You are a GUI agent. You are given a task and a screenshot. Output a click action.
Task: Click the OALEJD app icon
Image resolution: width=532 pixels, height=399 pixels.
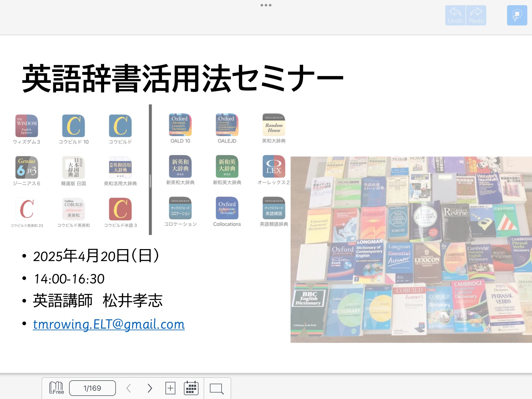[x=227, y=125]
